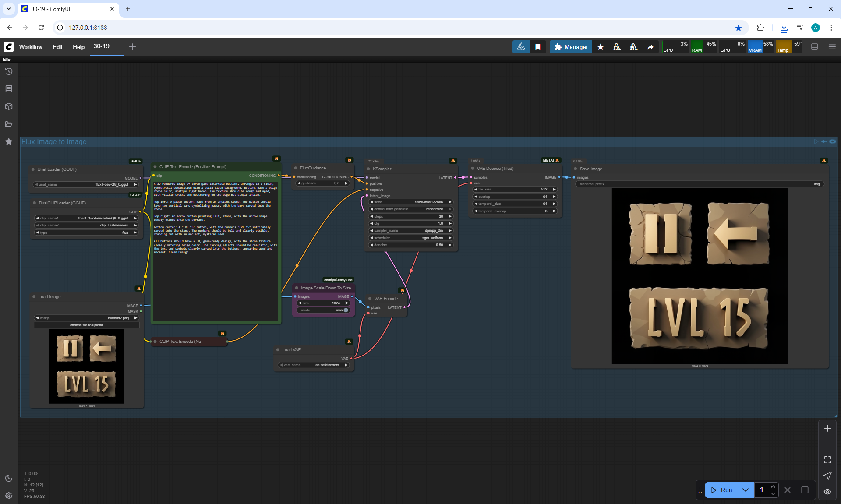Image resolution: width=841 pixels, height=504 pixels.
Task: Click fit view icon in canvas controls
Action: point(827,460)
